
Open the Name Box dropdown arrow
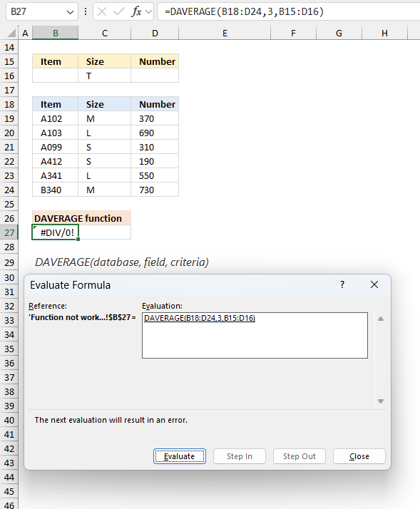click(70, 12)
